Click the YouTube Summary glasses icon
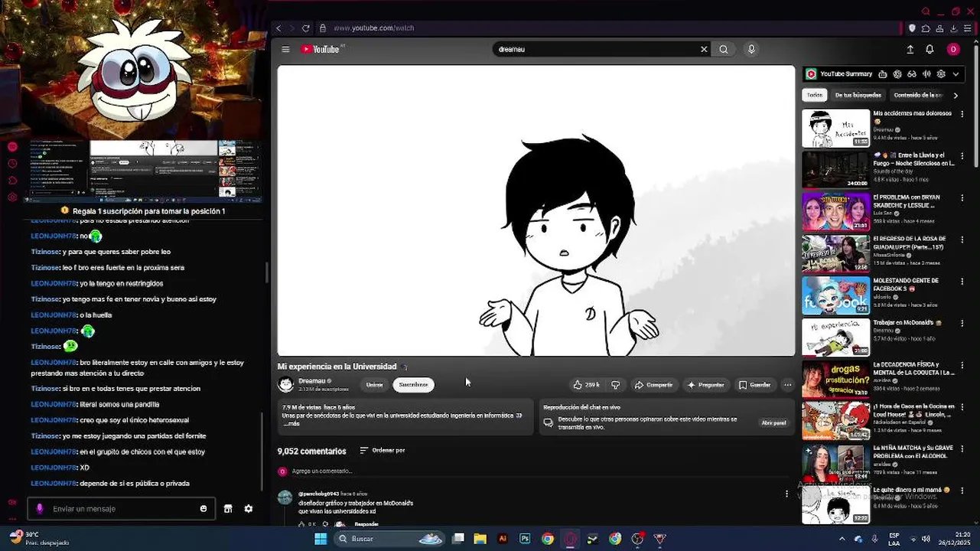Screen dimensions: 980x551 coord(912,74)
